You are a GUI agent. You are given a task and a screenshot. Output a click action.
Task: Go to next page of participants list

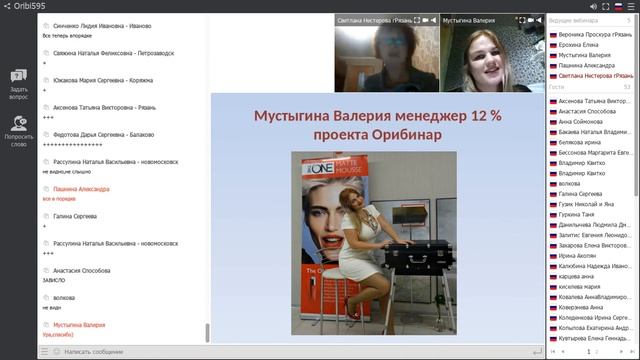621,351
